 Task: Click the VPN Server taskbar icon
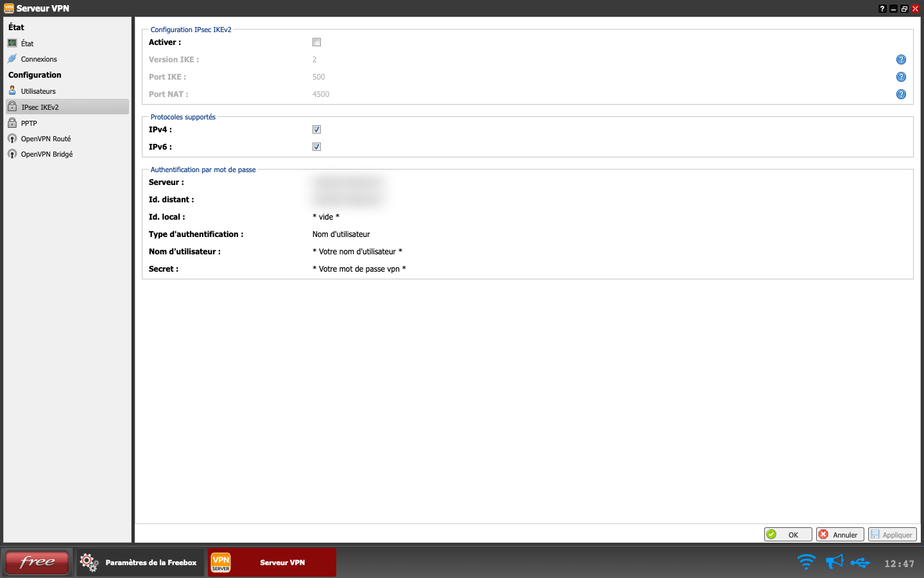[221, 563]
